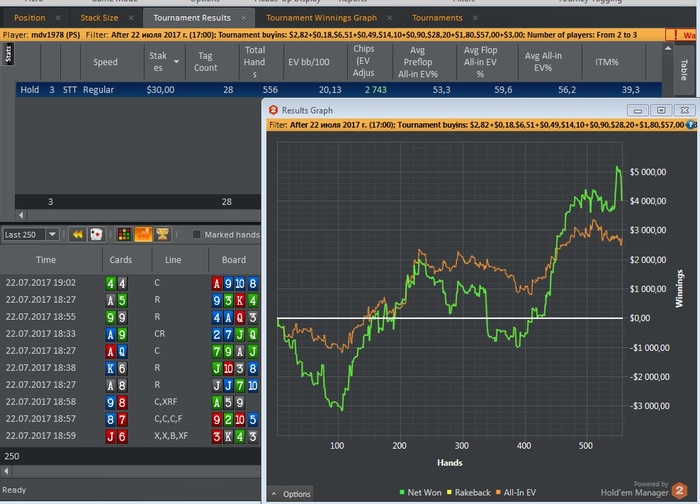The height and width of the screenshot is (504, 700).
Task: Click the gold trophy icon
Action: click(162, 234)
